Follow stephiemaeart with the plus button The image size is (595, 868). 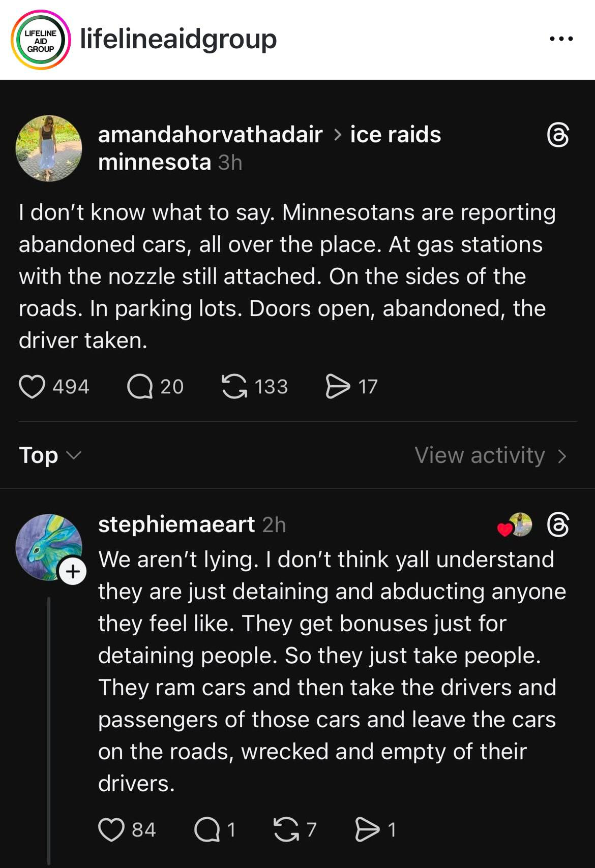click(73, 572)
